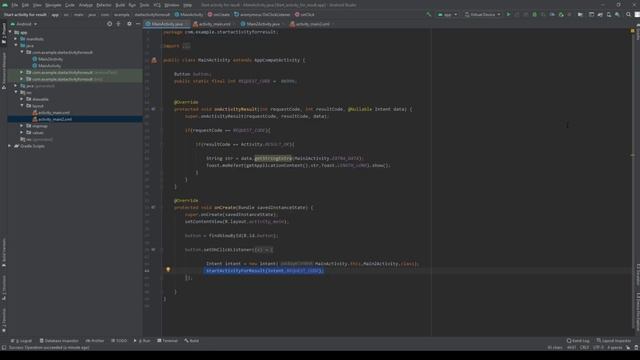Click the yellow lightbulb quick-fix icon
Viewport: 640px width, 360px height.
pyautogui.click(x=168, y=269)
